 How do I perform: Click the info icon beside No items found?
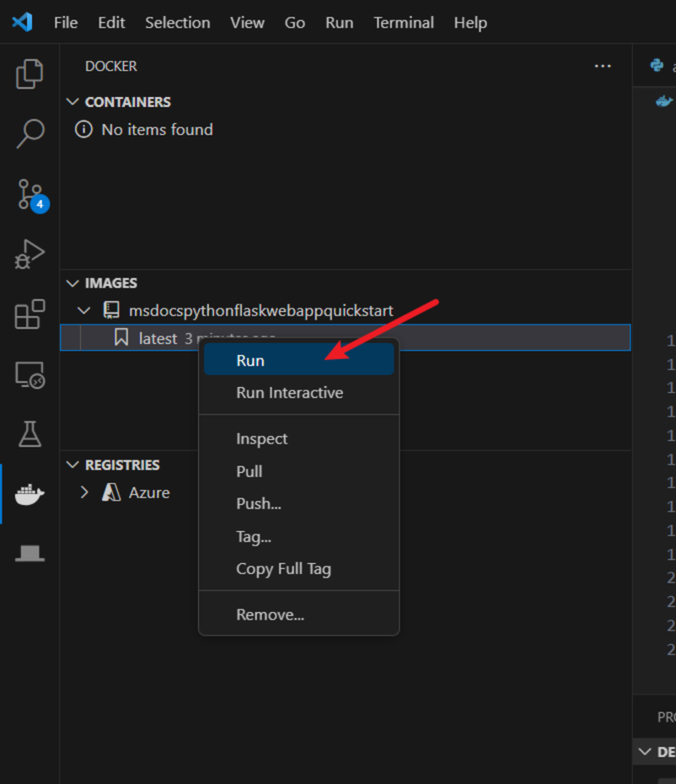coord(83,130)
